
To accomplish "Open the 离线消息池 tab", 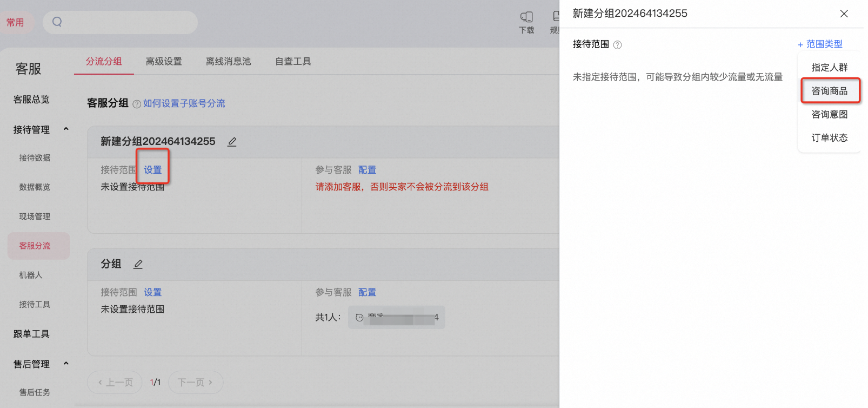I will pos(229,61).
